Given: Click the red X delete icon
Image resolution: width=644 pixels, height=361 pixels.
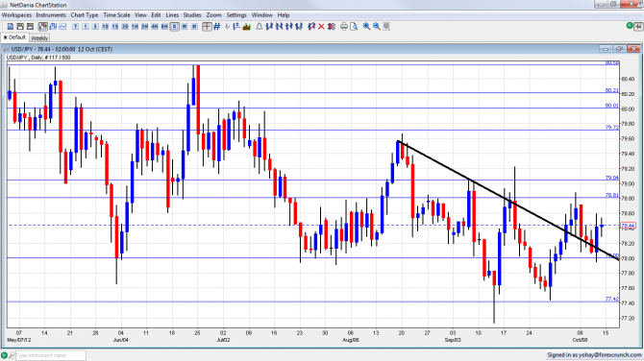Looking at the screenshot, I should pos(321,26).
